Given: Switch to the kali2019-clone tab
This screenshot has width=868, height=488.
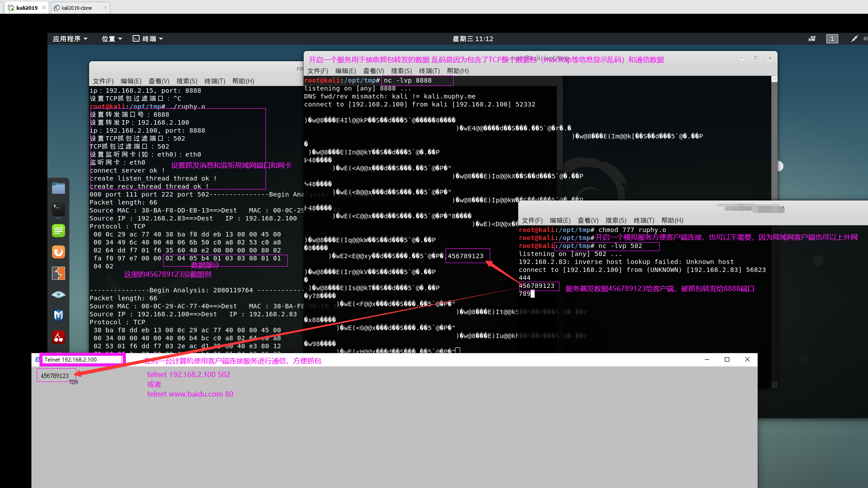Looking at the screenshot, I should (x=77, y=8).
